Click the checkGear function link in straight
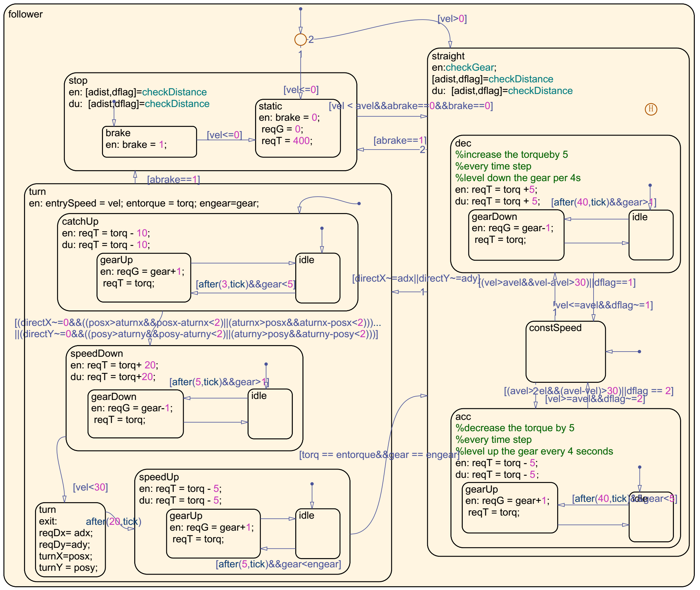This screenshot has width=700, height=590. [470, 68]
